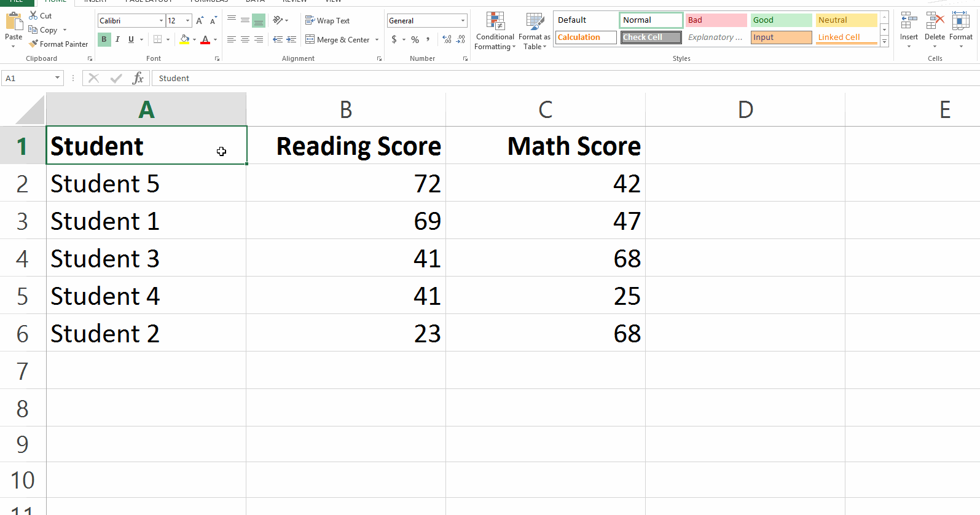Click the Copy icon in Clipboard group
This screenshot has height=515, width=980.
33,29
